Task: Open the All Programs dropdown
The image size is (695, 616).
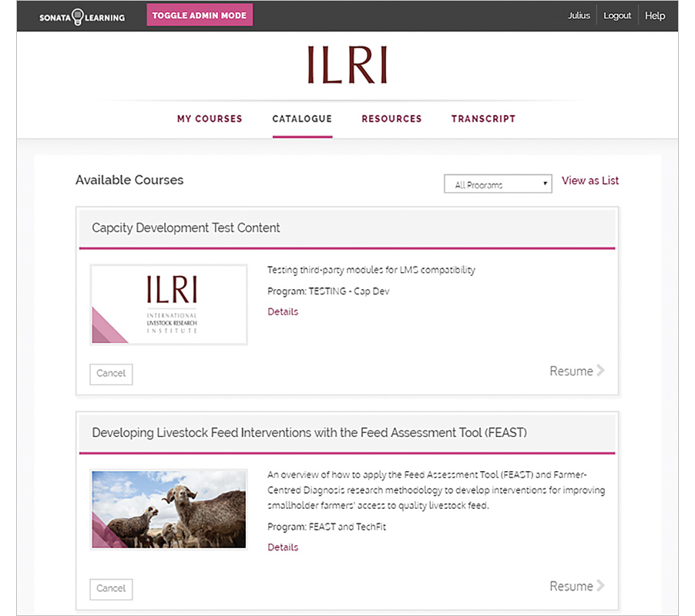Action: click(498, 184)
